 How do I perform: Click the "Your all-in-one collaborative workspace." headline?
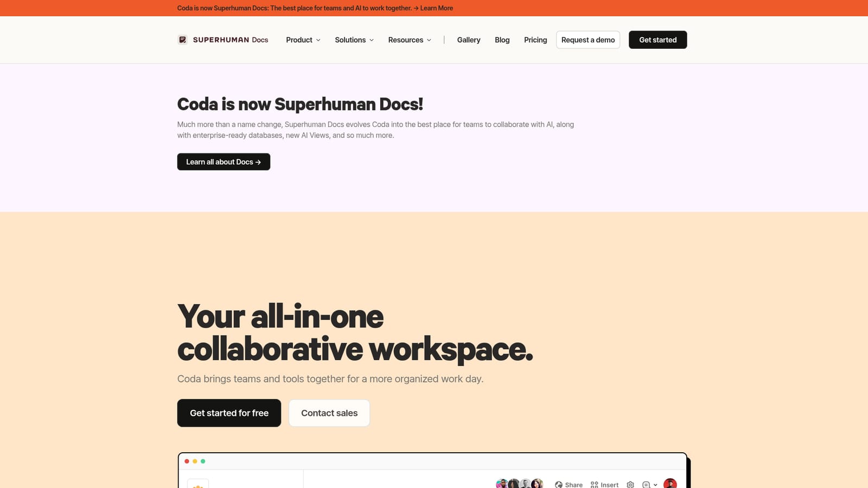[355, 333]
